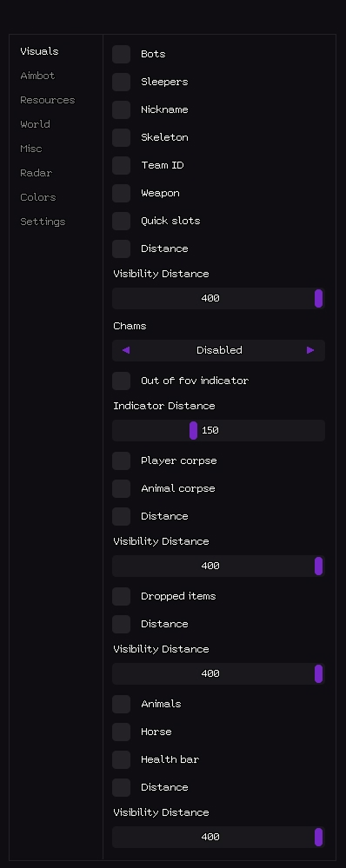Toggle the Health bar checkbox
346x868 pixels.
coord(121,759)
